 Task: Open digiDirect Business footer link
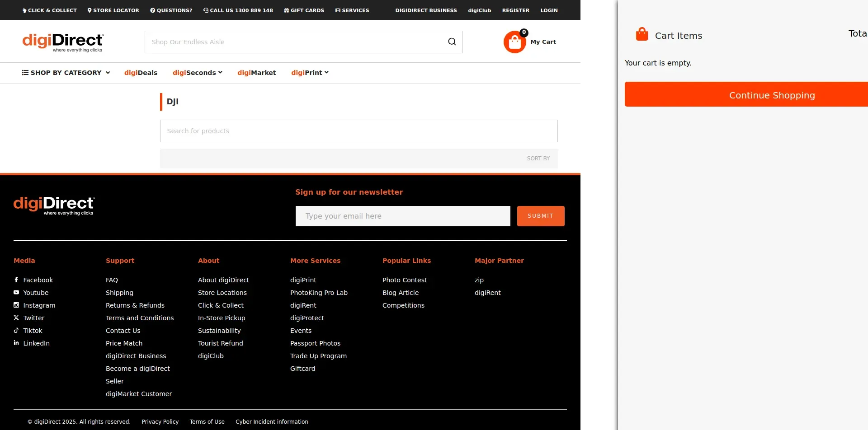pyautogui.click(x=136, y=356)
